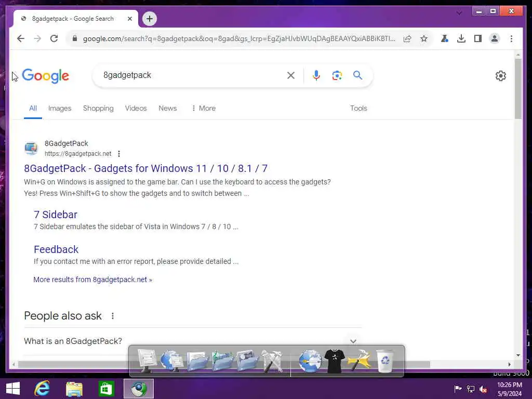532x399 pixels.
Task: Open the music folder dock icon
Action: click(222, 361)
